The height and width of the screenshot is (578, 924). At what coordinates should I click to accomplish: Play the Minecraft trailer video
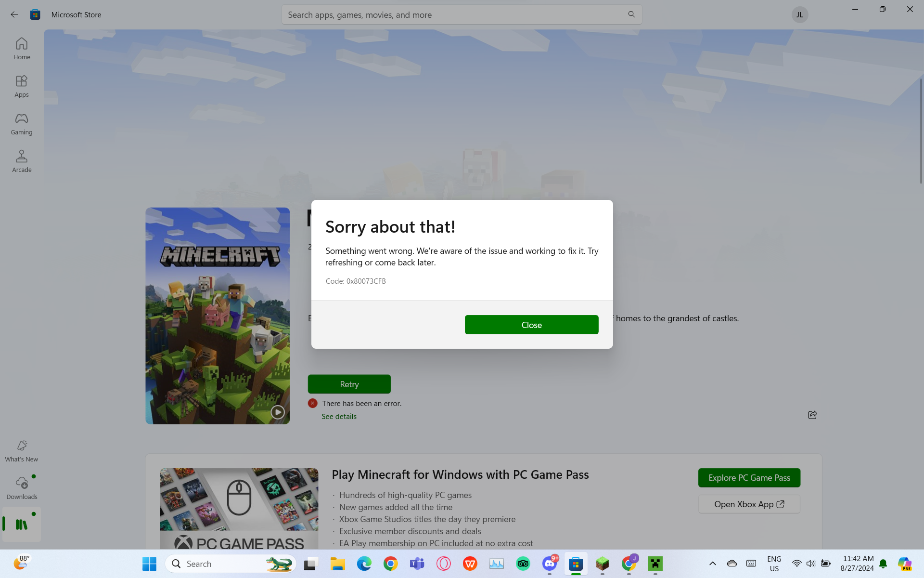coord(277,412)
